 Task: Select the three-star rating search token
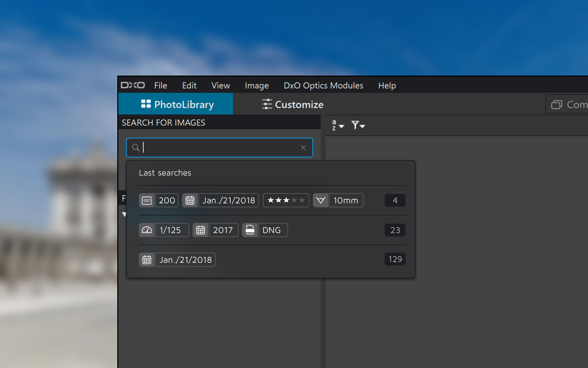coord(286,201)
